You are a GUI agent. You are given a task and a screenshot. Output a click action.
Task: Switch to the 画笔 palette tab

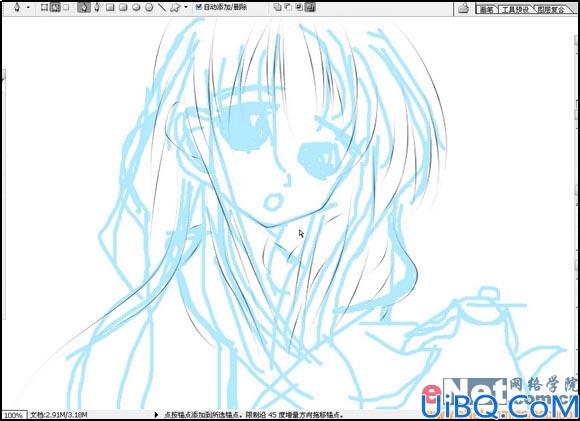(486, 10)
